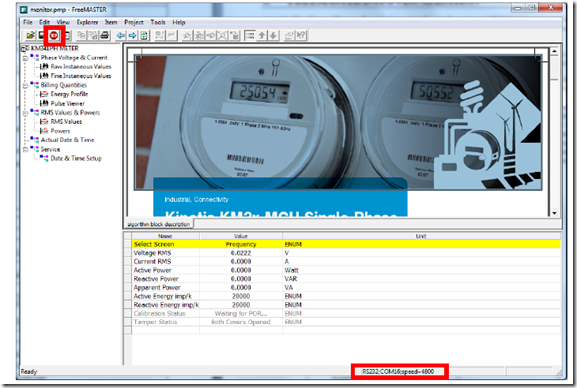Viewport: 577px width, 388px height.
Task: Click the scroll-up arrow of description pane
Action: [x=554, y=52]
